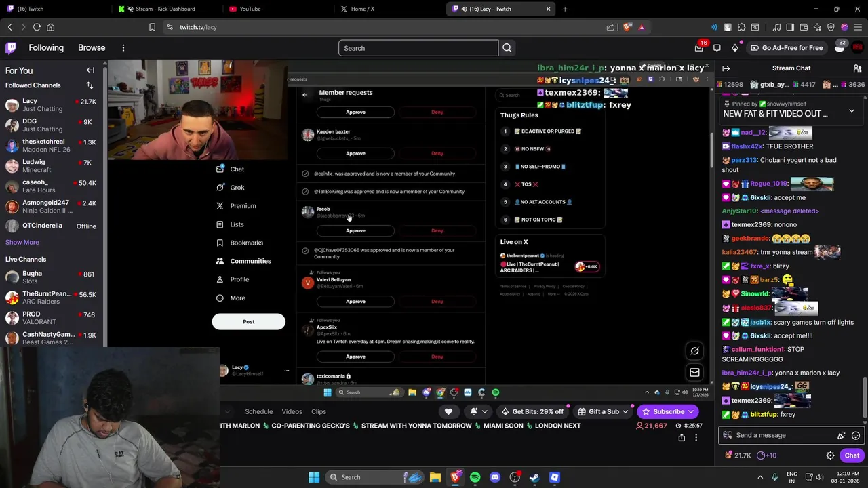868x488 pixels.
Task: Open the Get Bits diamond icon in header
Action: (x=735, y=48)
